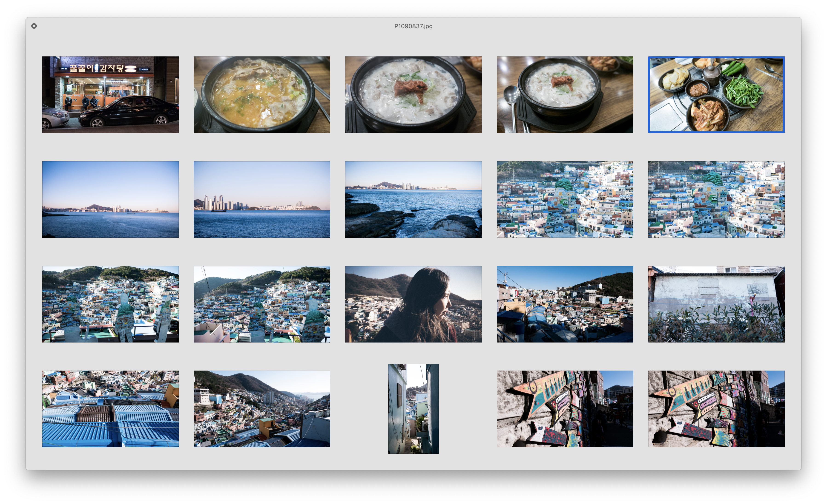Select the last fish mural wall photo
827x504 pixels.
pos(716,409)
